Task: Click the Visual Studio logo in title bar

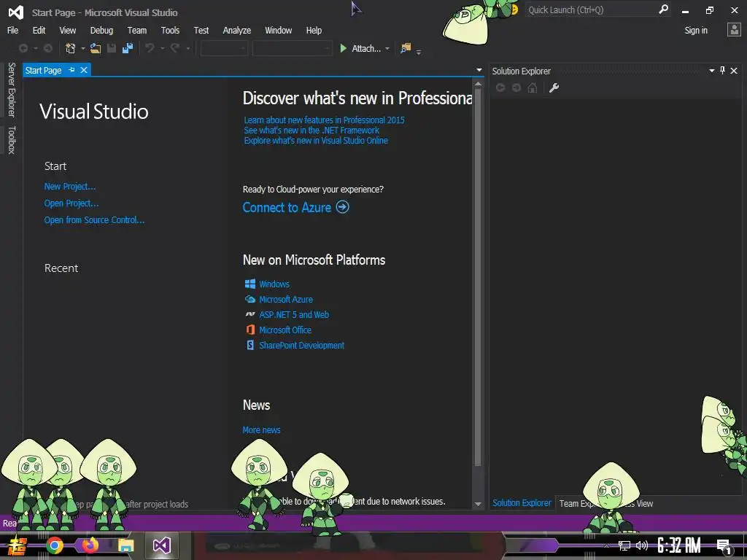Action: tap(16, 12)
